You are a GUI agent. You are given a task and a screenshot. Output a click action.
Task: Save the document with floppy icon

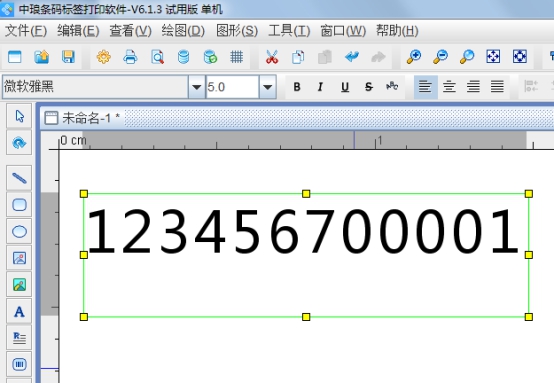coord(68,57)
